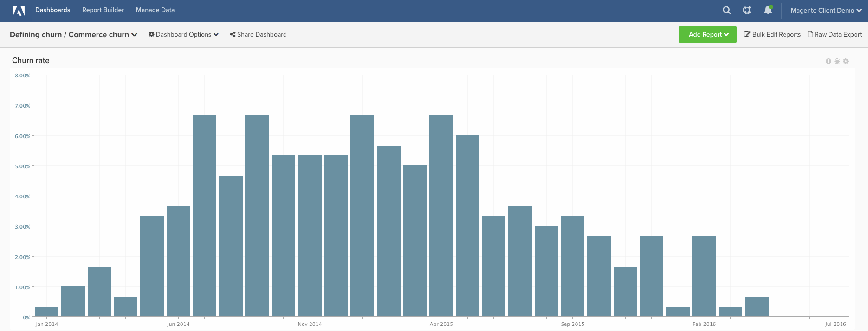Click the bug icon on the Churn rate report

837,61
